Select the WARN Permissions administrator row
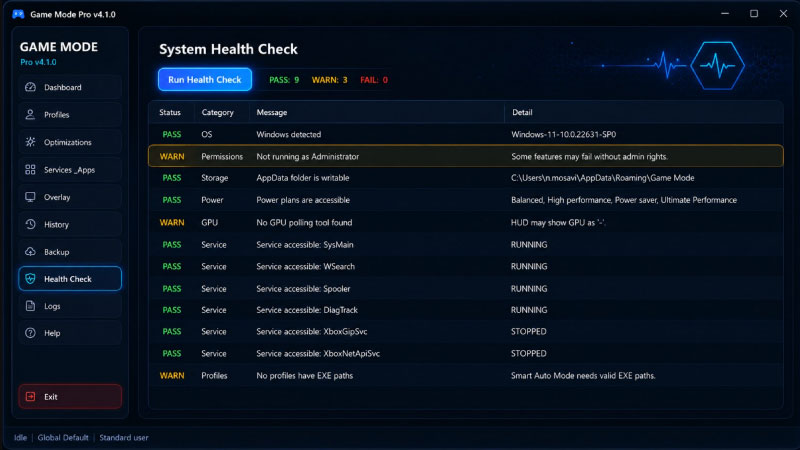 (x=465, y=156)
